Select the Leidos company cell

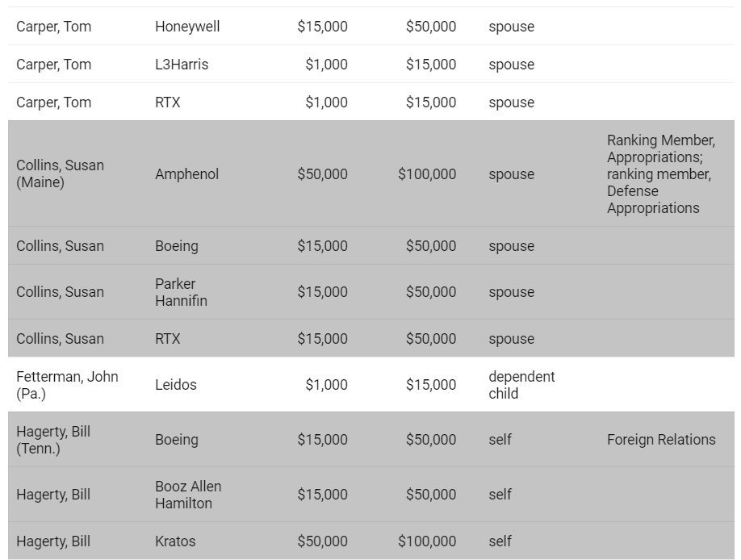coord(176,385)
